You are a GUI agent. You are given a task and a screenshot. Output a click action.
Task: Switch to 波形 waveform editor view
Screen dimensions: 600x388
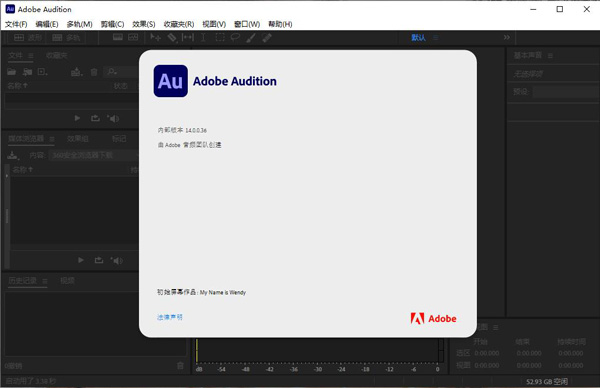pos(28,37)
